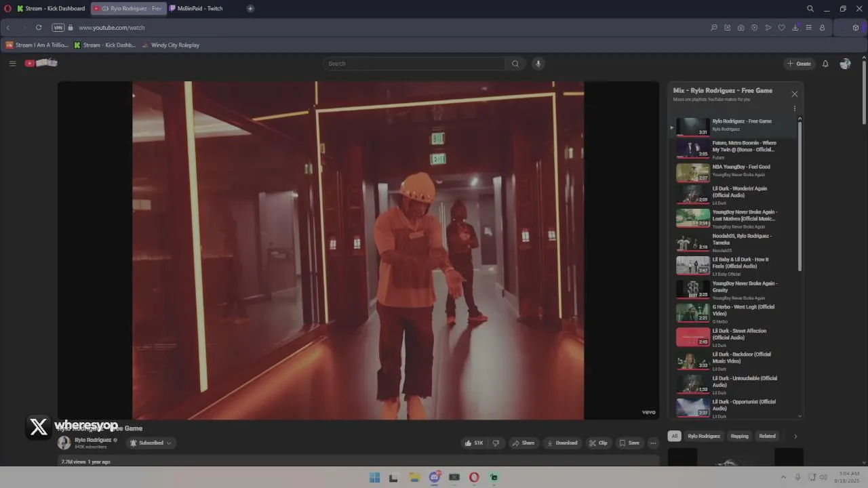The width and height of the screenshot is (868, 488).
Task: Open a new browser tab
Action: 250,9
